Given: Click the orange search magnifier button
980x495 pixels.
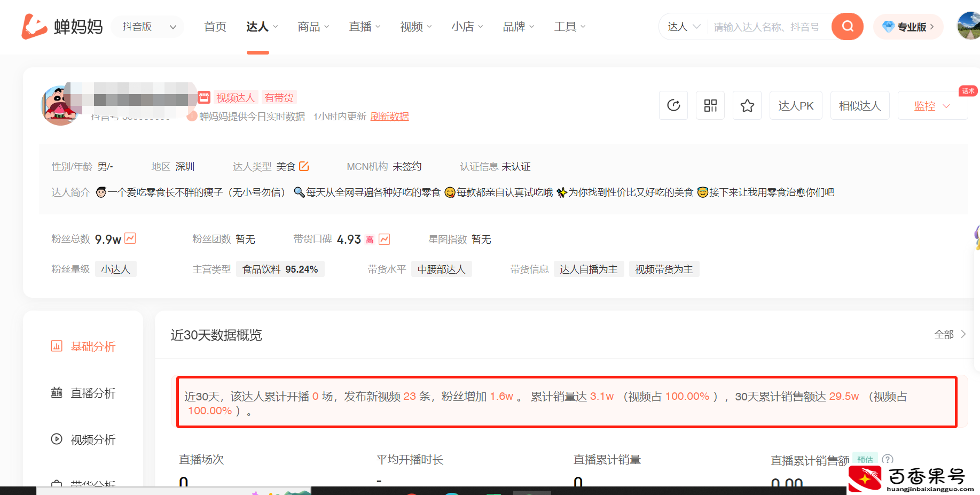Looking at the screenshot, I should (x=847, y=26).
